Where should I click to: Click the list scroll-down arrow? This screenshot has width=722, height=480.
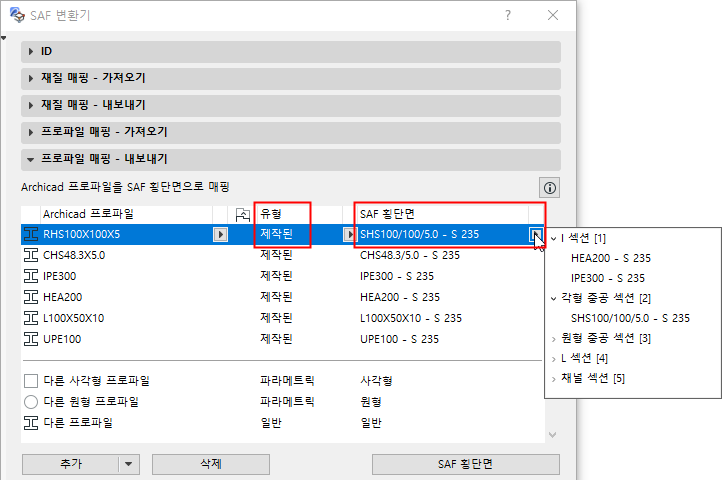(553, 434)
